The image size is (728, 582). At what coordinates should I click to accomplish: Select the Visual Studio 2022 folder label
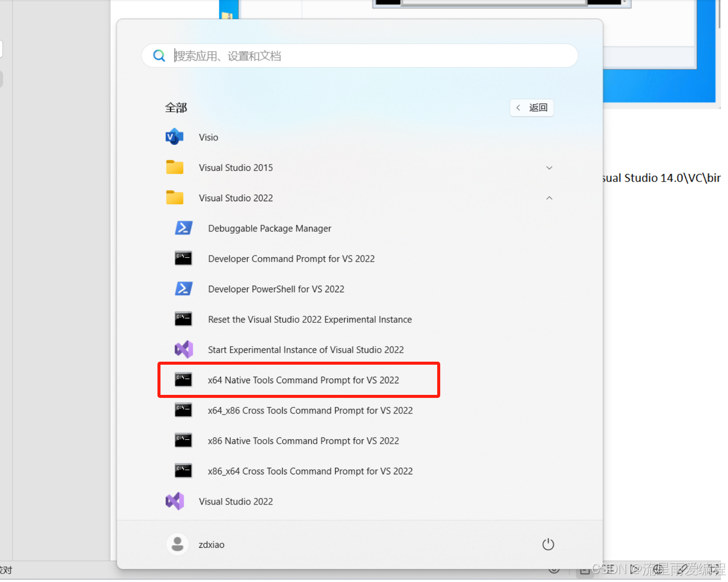coord(235,198)
